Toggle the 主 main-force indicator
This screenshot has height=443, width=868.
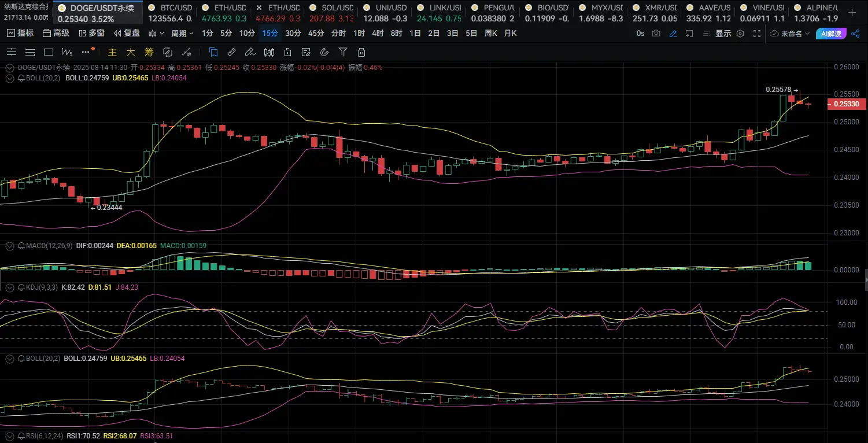(113, 52)
